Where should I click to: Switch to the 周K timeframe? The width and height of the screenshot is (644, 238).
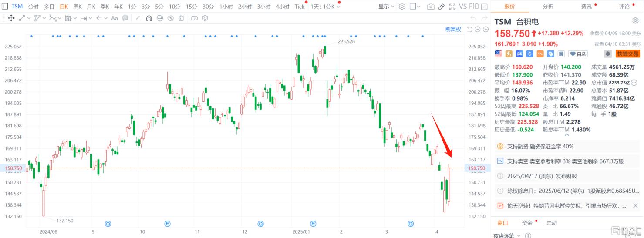pos(78,7)
